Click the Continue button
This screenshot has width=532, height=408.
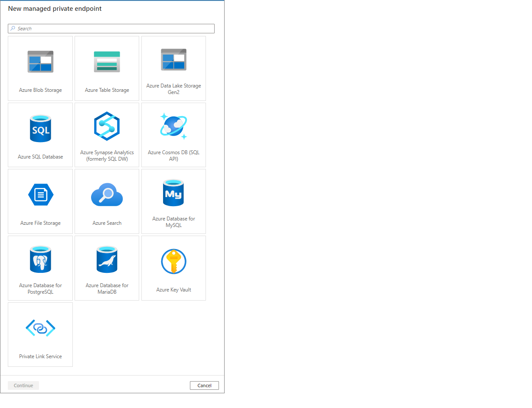click(23, 385)
